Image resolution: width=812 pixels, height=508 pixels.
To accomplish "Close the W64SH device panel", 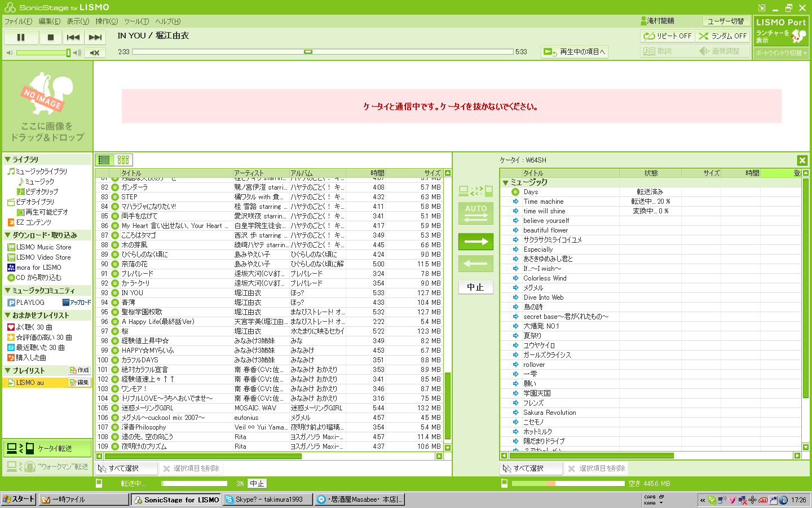I will [x=802, y=160].
